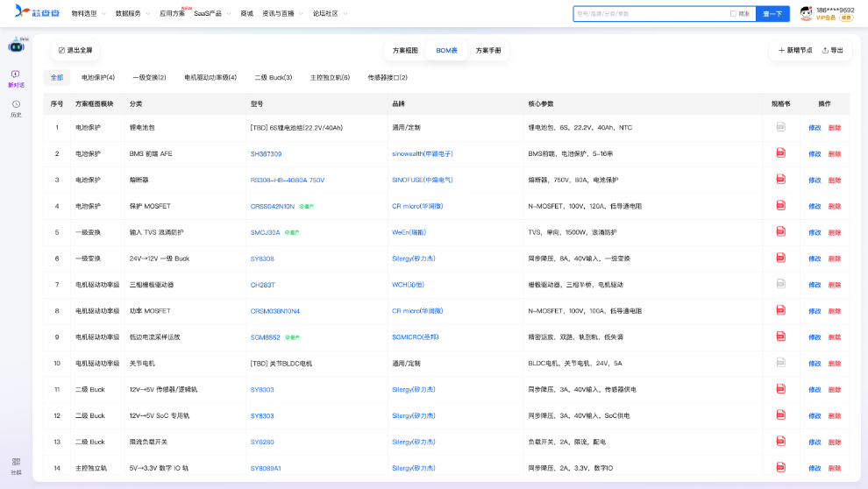Click grey datasheet icon in row 10

coord(780,362)
